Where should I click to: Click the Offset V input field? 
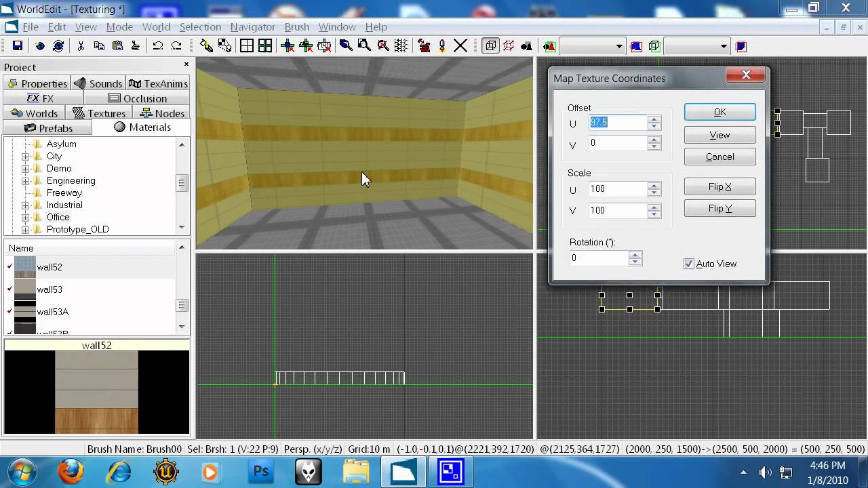[x=618, y=143]
